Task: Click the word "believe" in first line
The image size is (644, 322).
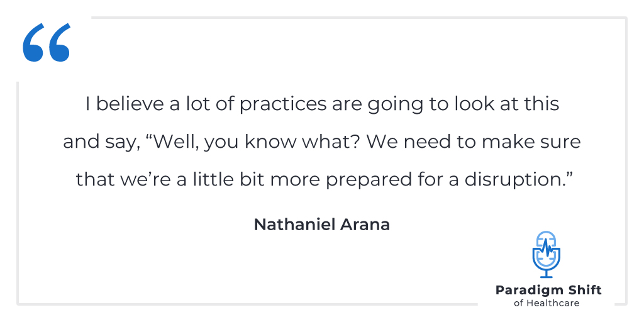Action: pos(131,104)
